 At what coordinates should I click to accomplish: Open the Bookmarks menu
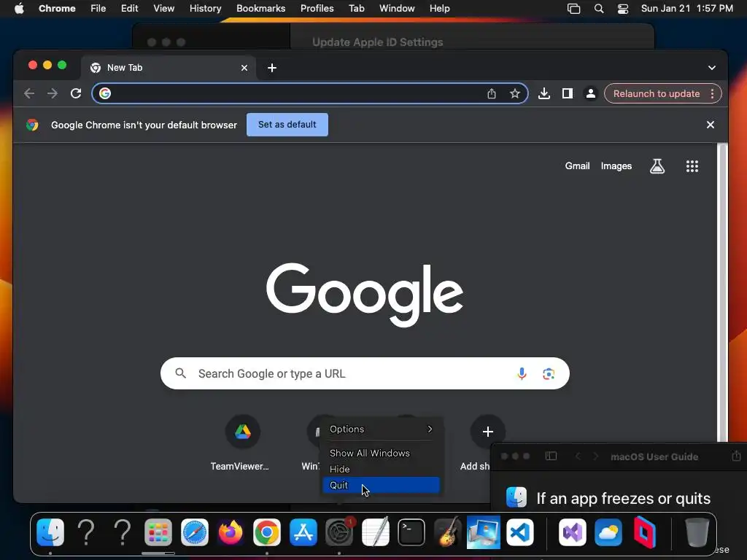pos(260,9)
